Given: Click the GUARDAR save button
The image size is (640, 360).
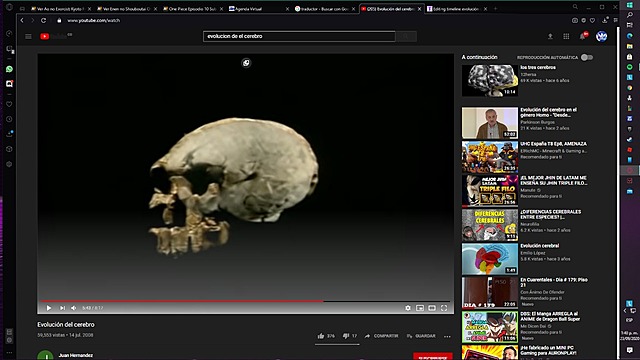Looking at the screenshot, I should [421, 336].
